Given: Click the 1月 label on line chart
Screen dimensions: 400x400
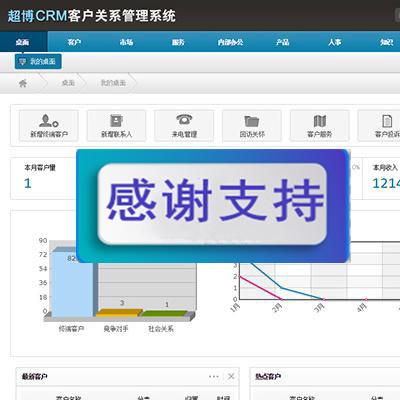Looking at the screenshot, I should (x=235, y=307).
